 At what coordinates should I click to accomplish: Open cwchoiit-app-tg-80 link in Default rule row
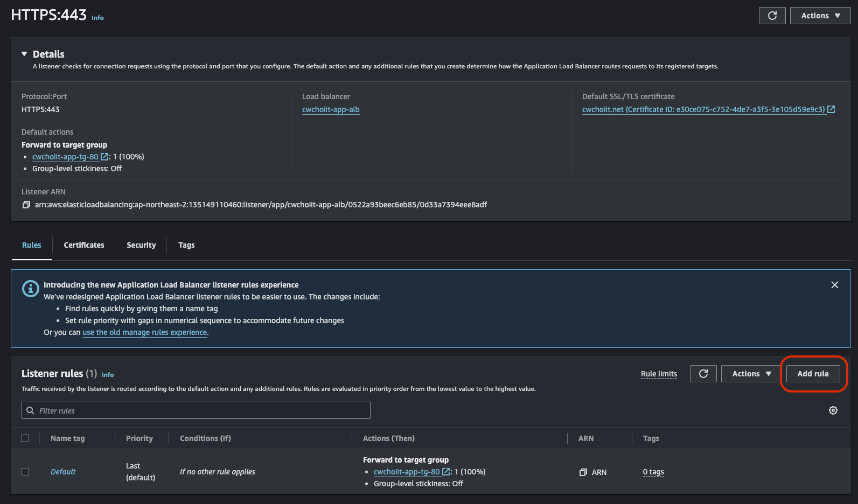click(407, 472)
